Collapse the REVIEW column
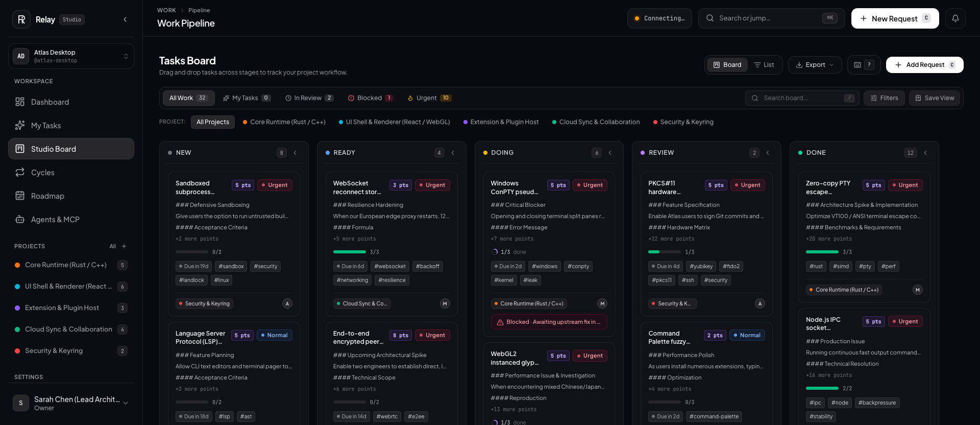The width and height of the screenshot is (980, 425). click(x=768, y=153)
